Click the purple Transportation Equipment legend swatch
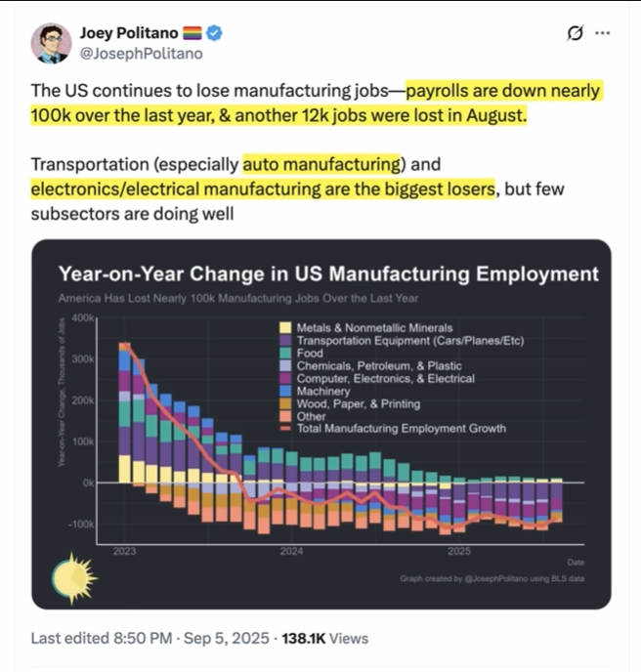Viewport: 641px width, 672px height. (285, 341)
